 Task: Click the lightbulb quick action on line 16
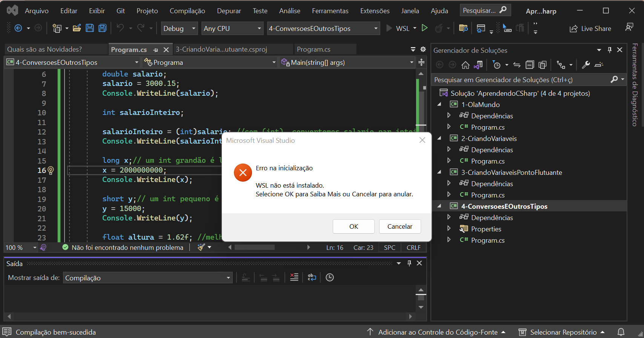click(51, 170)
